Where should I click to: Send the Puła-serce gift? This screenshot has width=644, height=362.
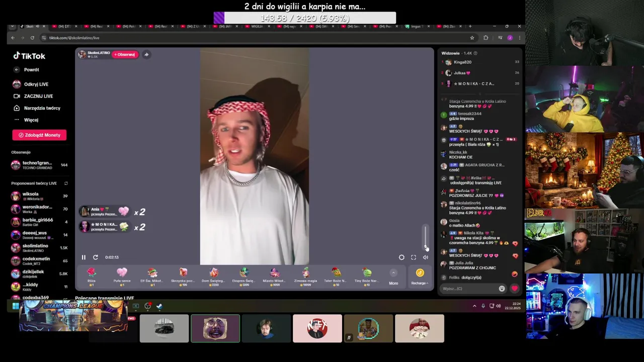(x=122, y=277)
